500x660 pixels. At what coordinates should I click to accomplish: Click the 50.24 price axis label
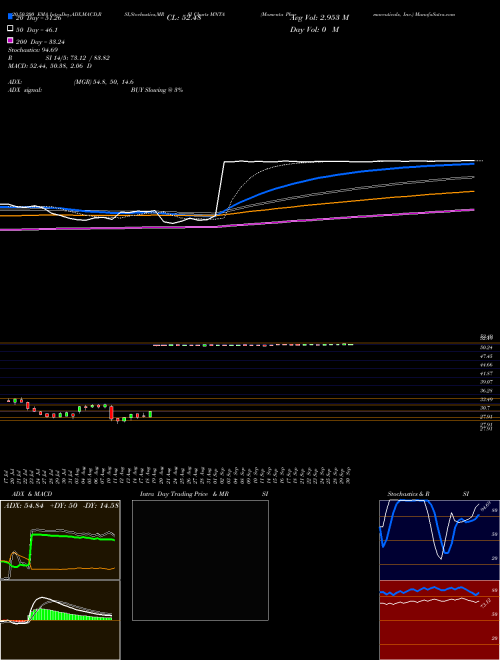click(x=486, y=348)
